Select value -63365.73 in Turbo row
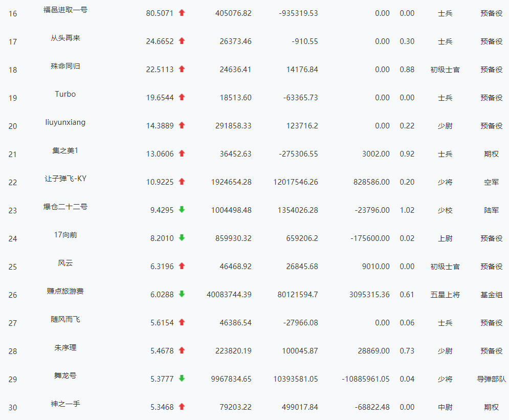Screen dimensions: 509x420 coord(301,98)
